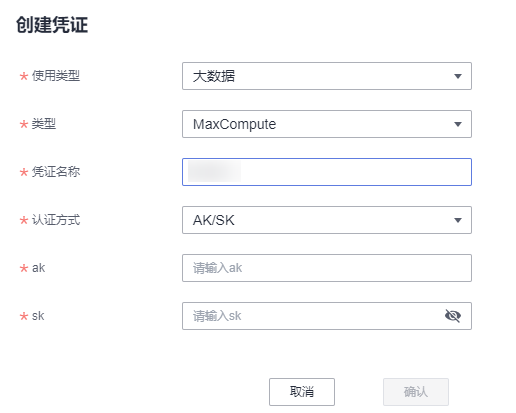Click the 认证方式 field label
The width and height of the screenshot is (516, 413).
pos(56,220)
